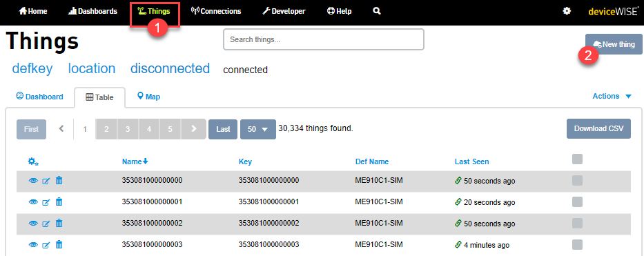Delete thing 353081000000001 with trash icon
Image resolution: width=644 pixels, height=256 pixels.
59,202
